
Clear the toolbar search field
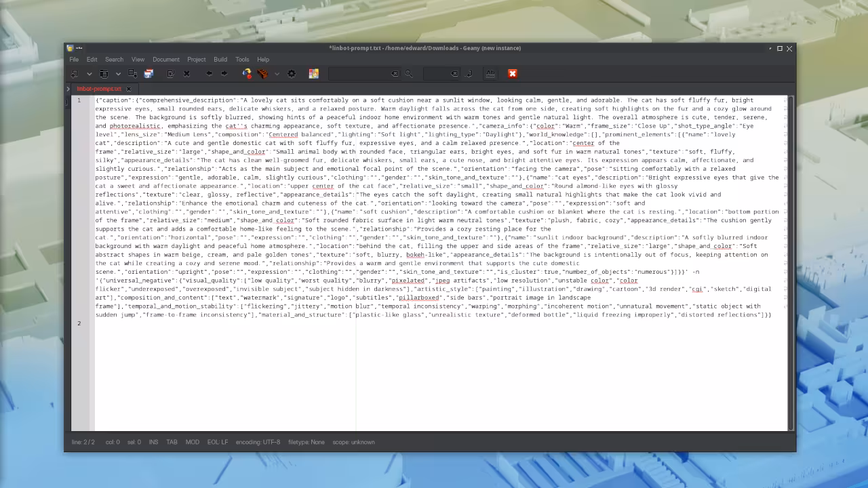pyautogui.click(x=395, y=73)
